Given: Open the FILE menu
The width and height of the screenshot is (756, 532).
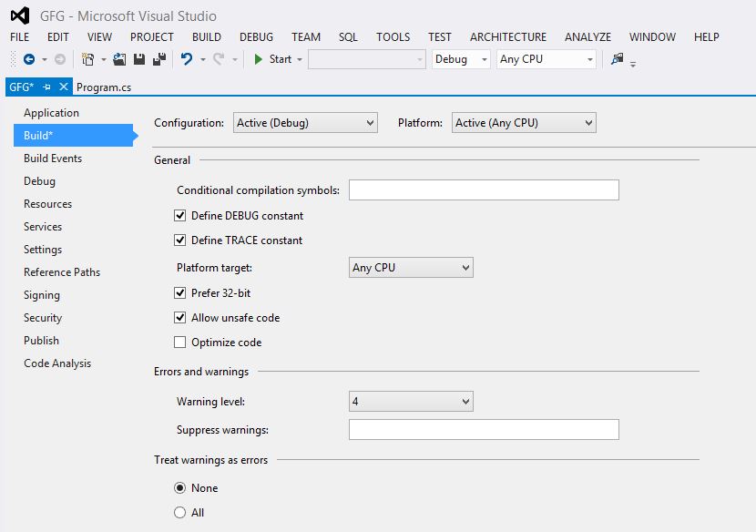Looking at the screenshot, I should [20, 37].
